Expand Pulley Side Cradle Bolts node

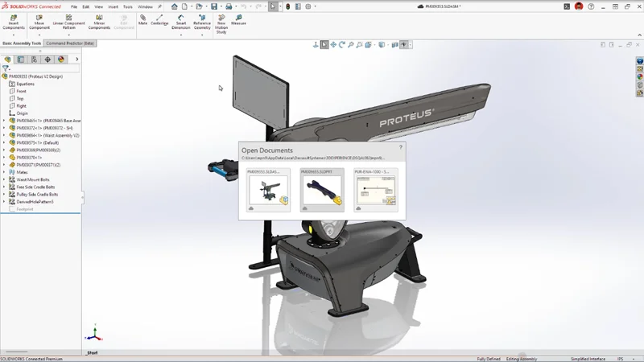point(4,194)
